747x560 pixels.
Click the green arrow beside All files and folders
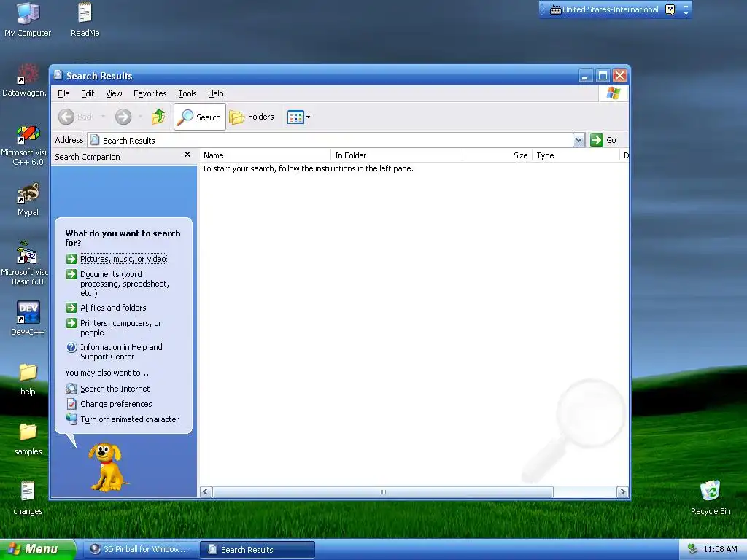[71, 308]
